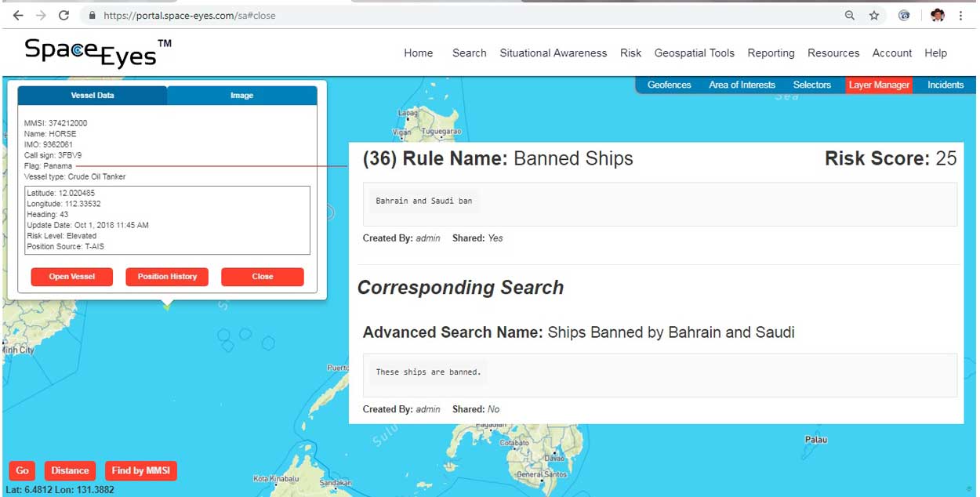980x497 pixels.
Task: Click the browser forward arrow
Action: [41, 16]
